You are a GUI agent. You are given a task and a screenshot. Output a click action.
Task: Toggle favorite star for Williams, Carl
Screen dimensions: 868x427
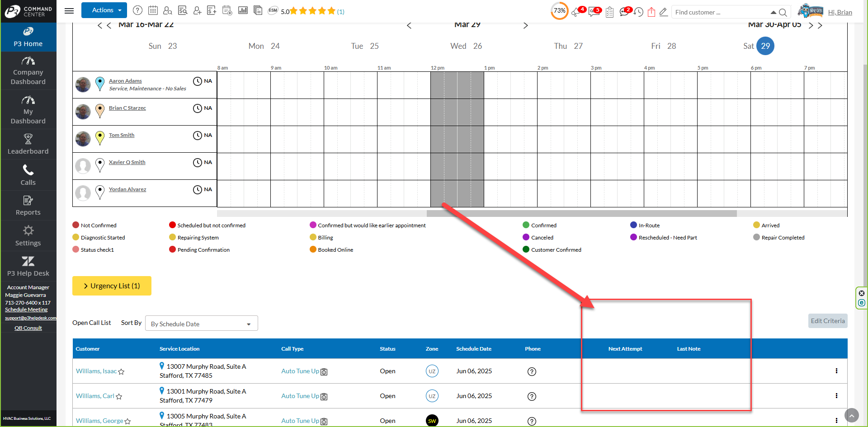119,397
